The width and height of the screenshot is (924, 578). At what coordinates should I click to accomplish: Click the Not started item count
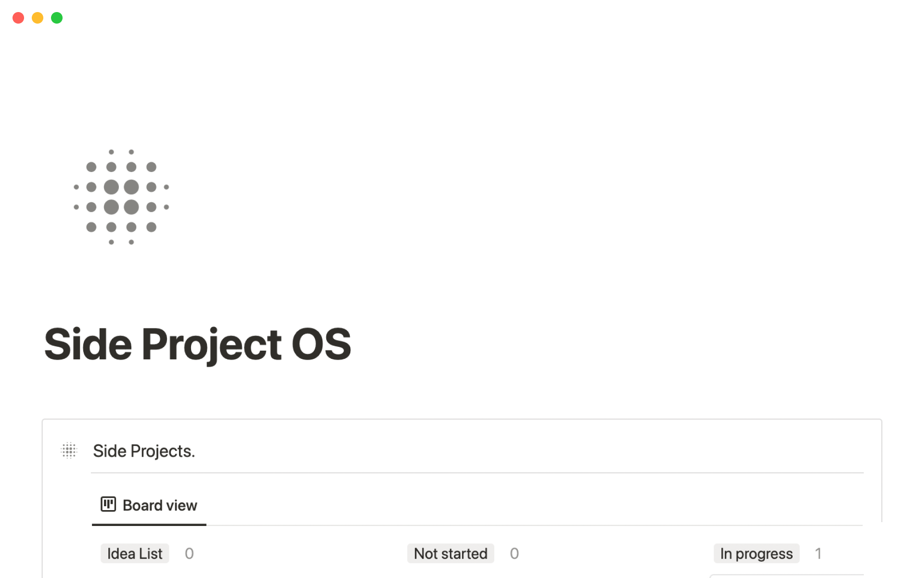514,553
